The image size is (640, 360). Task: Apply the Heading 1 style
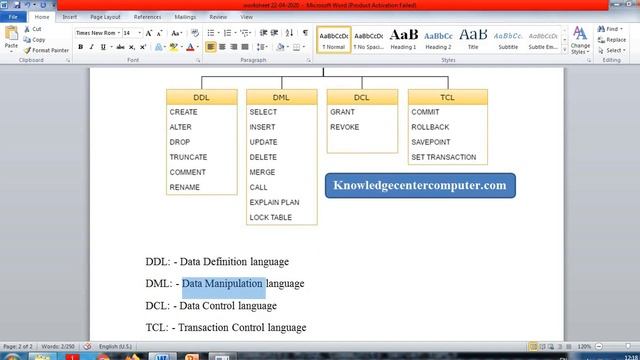403,40
